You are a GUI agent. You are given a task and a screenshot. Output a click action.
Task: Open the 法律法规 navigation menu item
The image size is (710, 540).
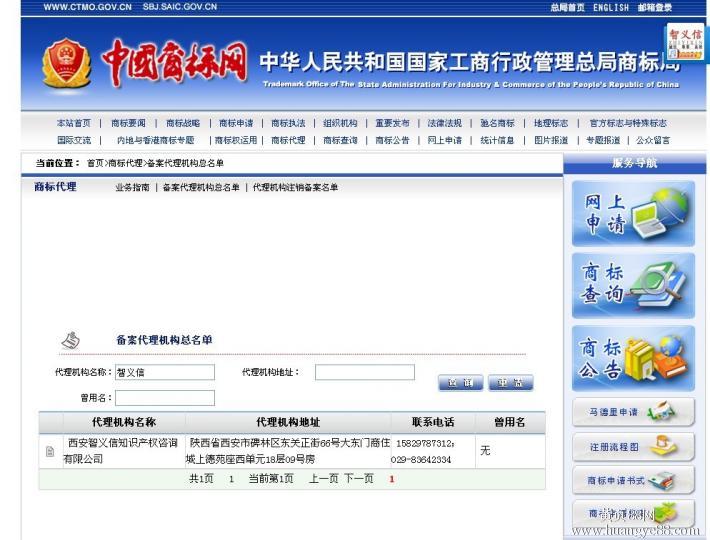[x=444, y=123]
